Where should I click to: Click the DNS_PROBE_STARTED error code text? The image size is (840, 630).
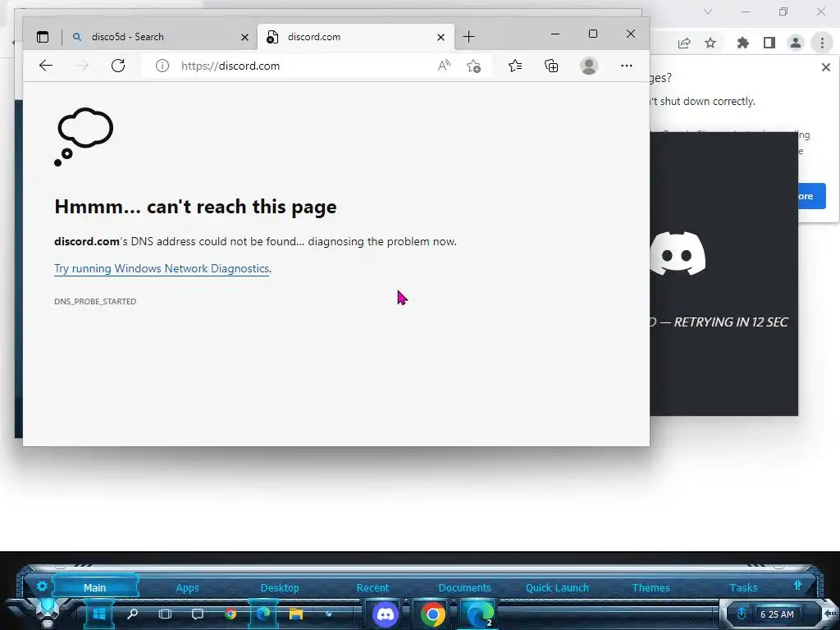(95, 302)
